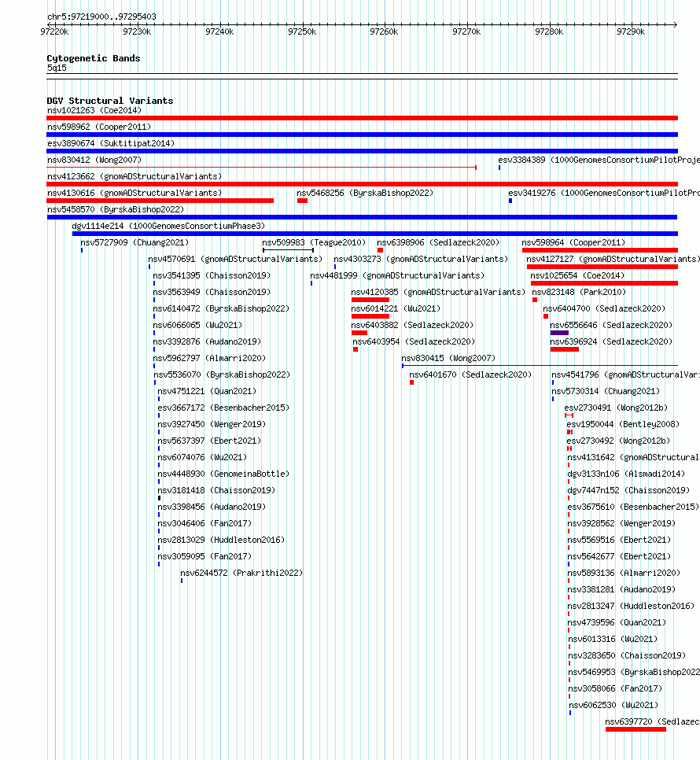Screen dimensions: 700x760
Task: Click esv2730491 (Wong2012b) label
Action: (616, 408)
